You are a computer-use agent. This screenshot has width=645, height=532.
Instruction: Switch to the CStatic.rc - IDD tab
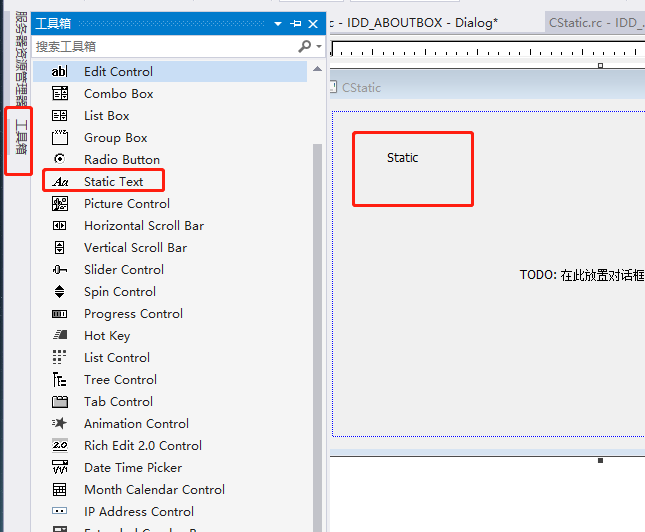point(596,23)
